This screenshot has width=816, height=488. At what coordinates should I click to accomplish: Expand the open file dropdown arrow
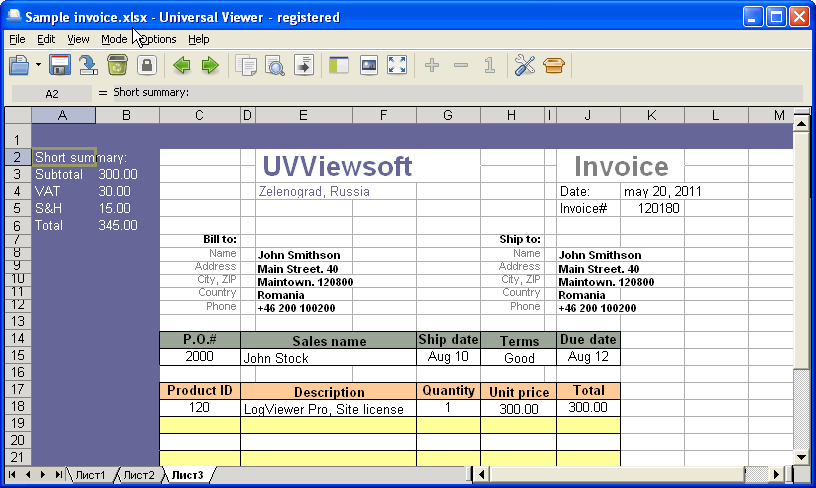point(38,66)
